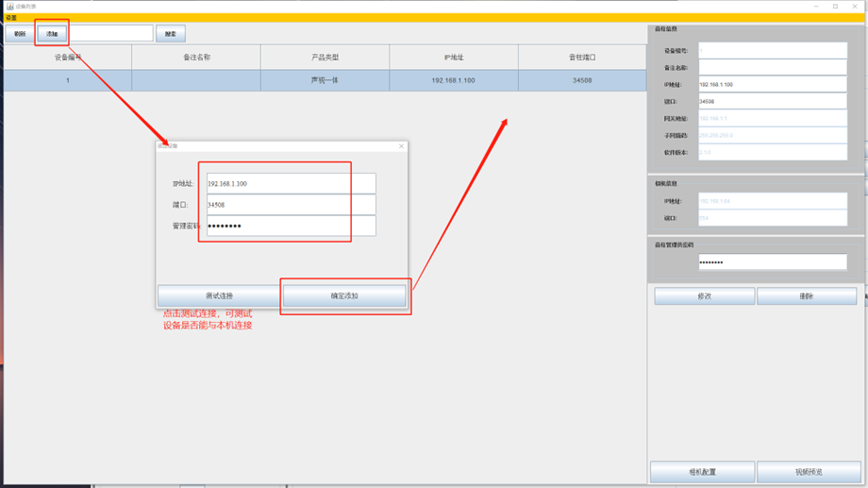Screen dimensions: 868x488
Task: Open the 设置 menu on yellow bar
Action: point(11,18)
